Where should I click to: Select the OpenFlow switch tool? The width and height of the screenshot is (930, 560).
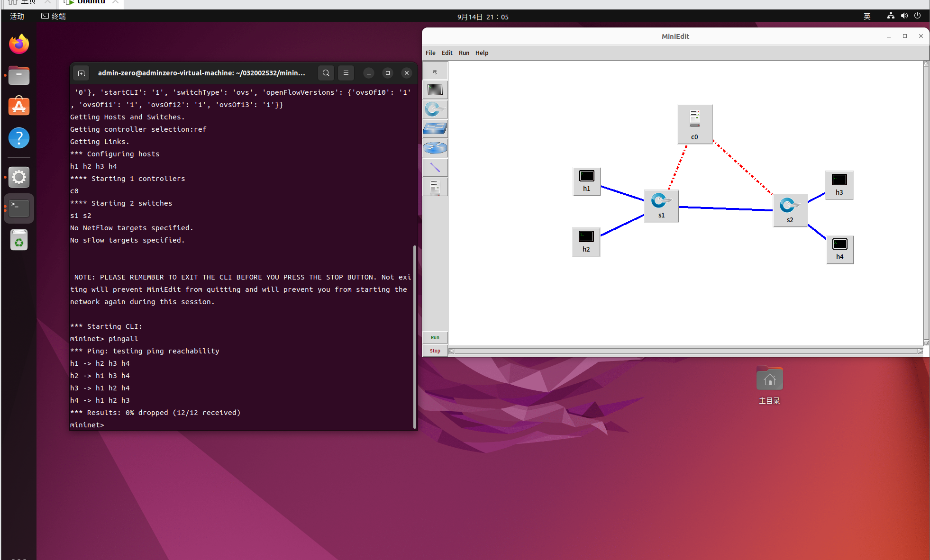point(435,109)
